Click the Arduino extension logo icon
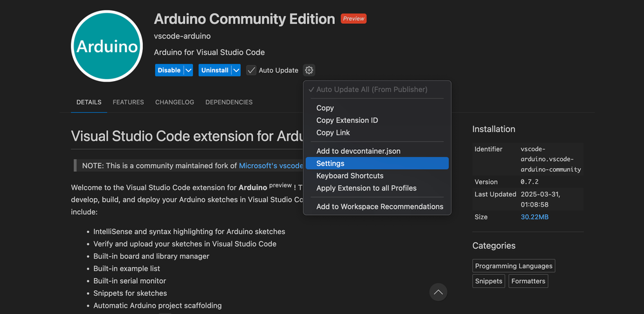This screenshot has height=314, width=644. [107, 46]
